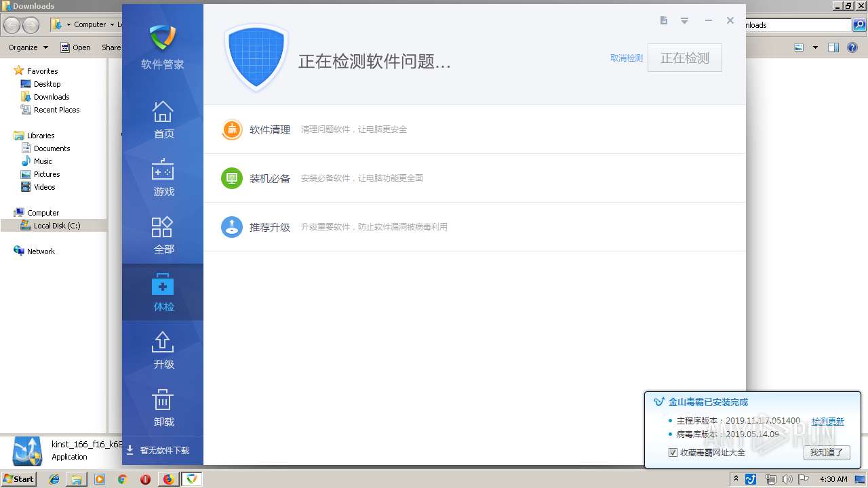Click the blue shield scan icon

(x=256, y=58)
